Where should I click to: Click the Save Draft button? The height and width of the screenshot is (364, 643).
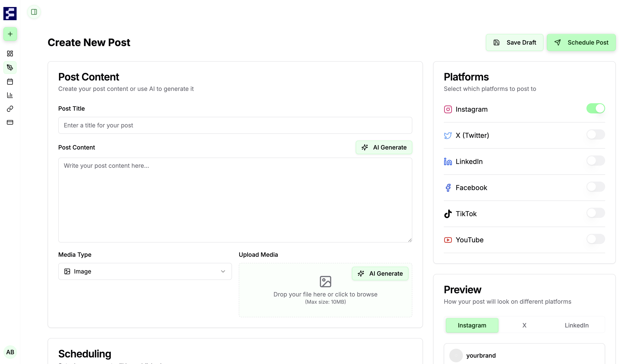coord(515,42)
